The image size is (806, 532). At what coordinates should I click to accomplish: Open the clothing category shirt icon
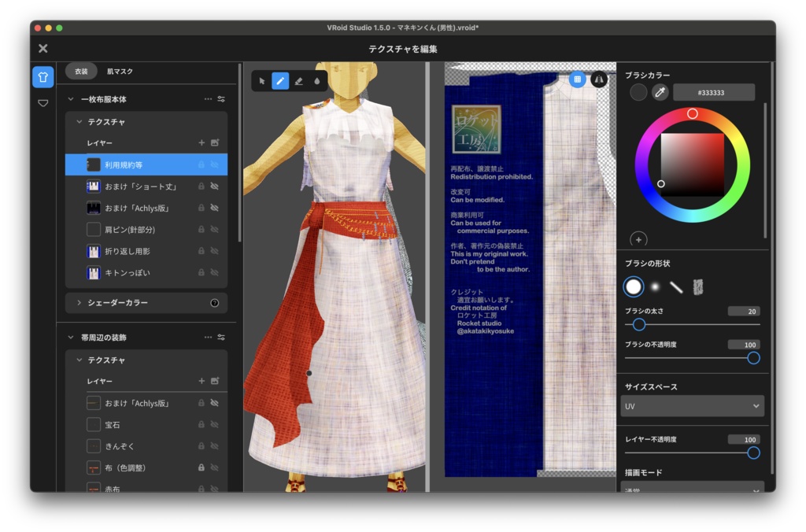[43, 77]
